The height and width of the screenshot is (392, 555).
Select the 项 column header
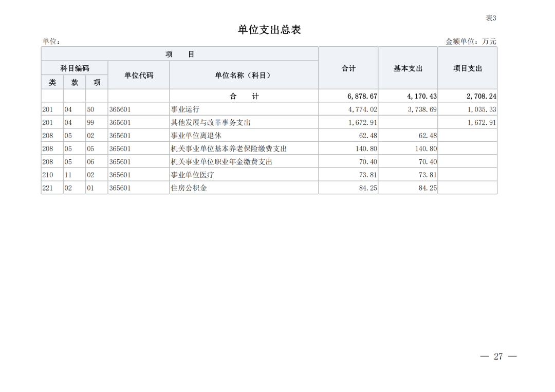point(97,82)
